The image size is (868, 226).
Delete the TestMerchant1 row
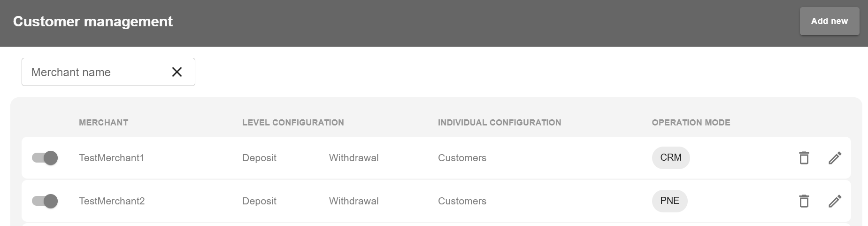pyautogui.click(x=804, y=158)
